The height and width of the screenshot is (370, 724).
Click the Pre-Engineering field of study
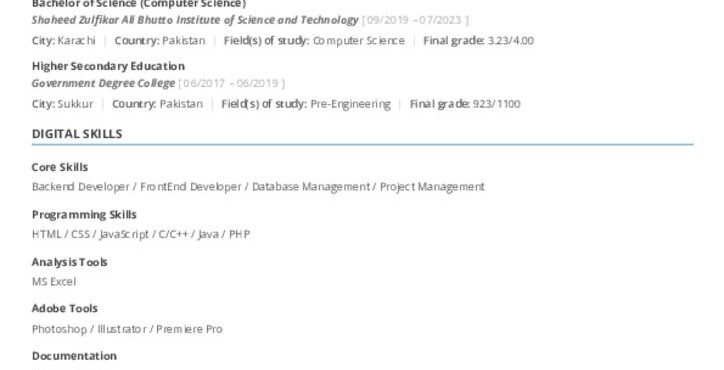pyautogui.click(x=350, y=104)
